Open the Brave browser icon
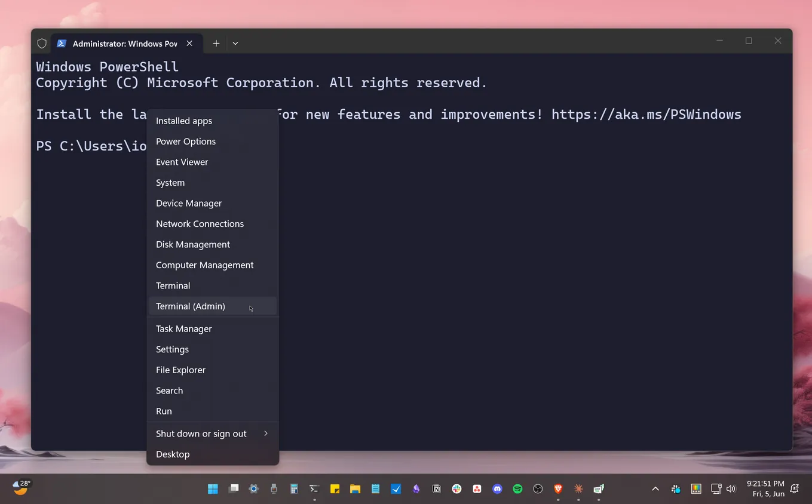Screen dimensions: 812x504 point(558,489)
